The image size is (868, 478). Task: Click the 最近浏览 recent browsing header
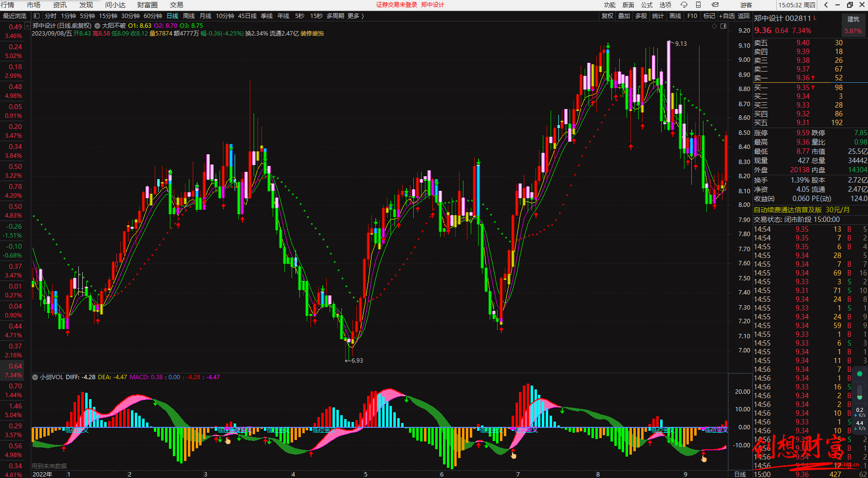(15, 16)
